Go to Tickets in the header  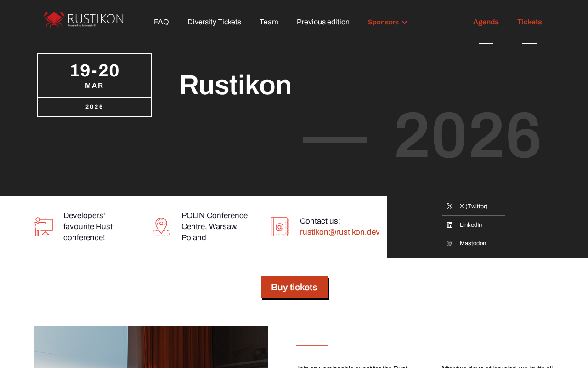pos(530,22)
